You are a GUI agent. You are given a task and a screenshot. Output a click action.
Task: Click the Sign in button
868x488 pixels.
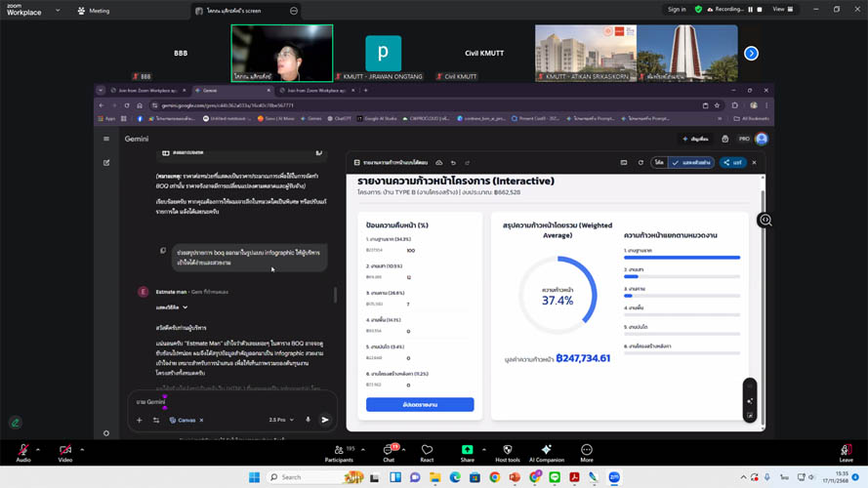click(x=677, y=10)
